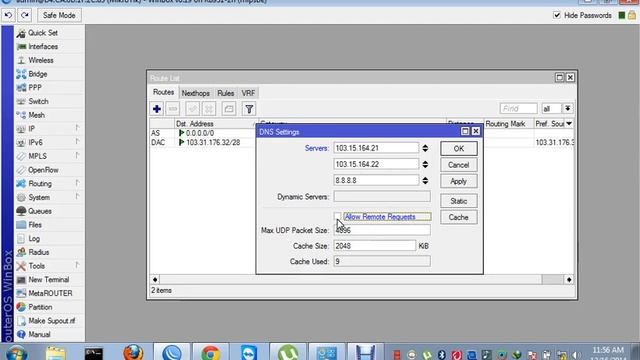Screen dimensions: 640x360
Task: Switch to Nexthops tab
Action: point(196,93)
